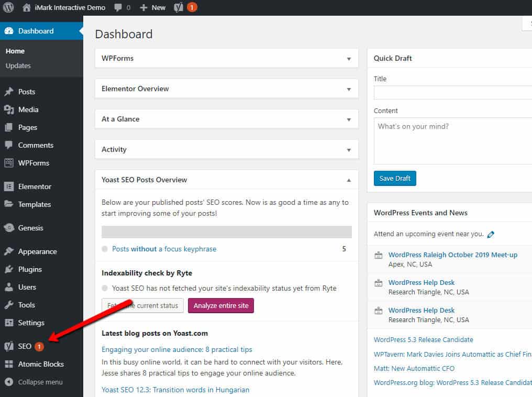This screenshot has width=532, height=397.
Task: Click the Dashboard gauge icon in sidebar
Action: 9,31
